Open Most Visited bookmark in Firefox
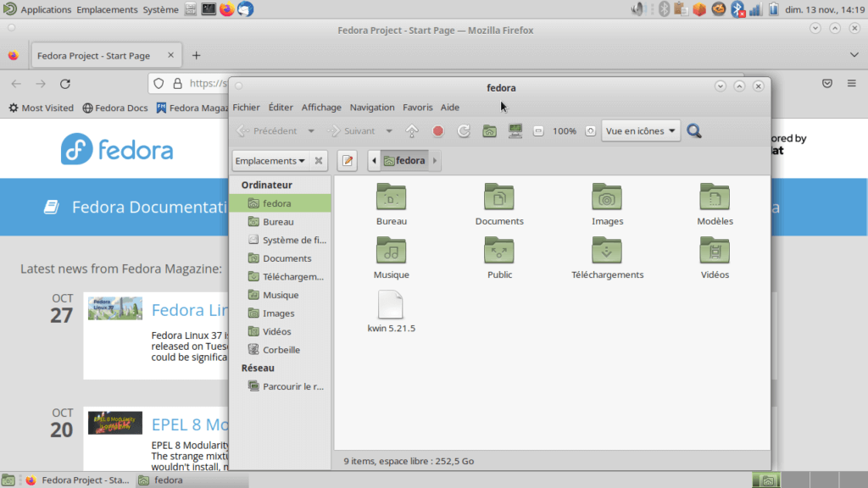This screenshot has width=868, height=488. tap(41, 108)
